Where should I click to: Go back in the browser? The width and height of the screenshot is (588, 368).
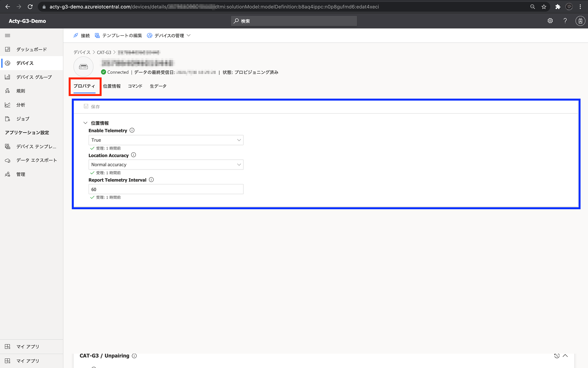8,7
